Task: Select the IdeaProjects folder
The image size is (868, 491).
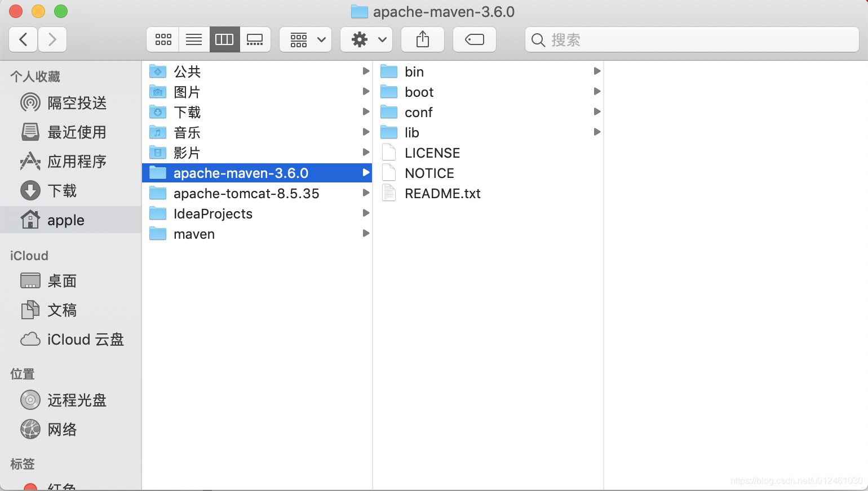Action: pos(257,213)
